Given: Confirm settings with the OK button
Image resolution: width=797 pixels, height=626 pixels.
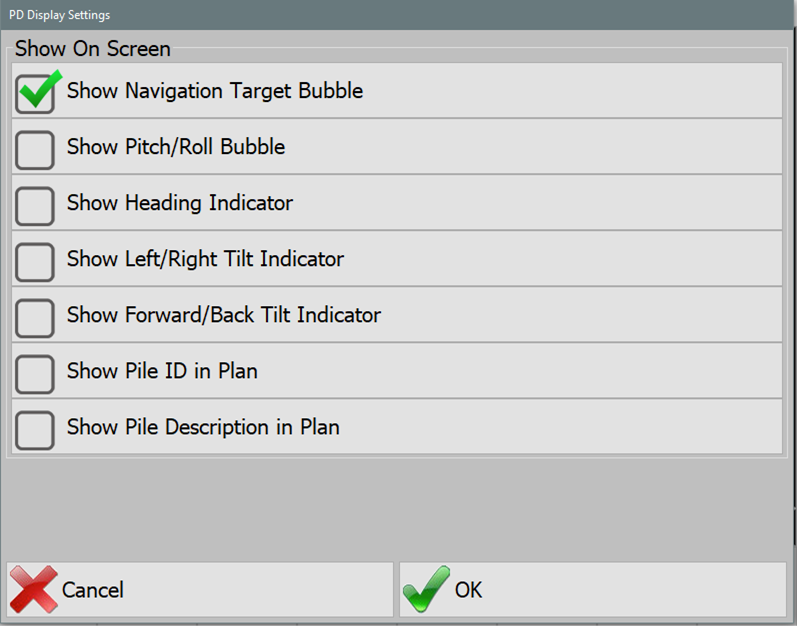Looking at the screenshot, I should (x=592, y=589).
